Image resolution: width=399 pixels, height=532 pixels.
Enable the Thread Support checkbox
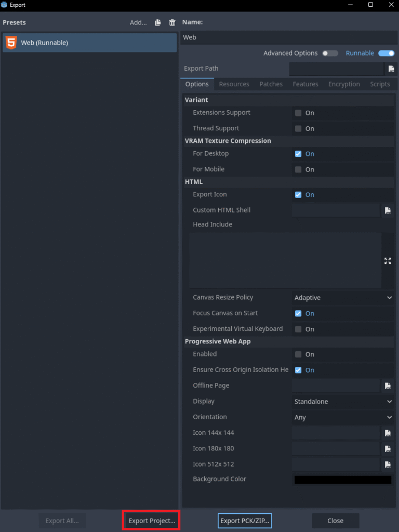[298, 128]
